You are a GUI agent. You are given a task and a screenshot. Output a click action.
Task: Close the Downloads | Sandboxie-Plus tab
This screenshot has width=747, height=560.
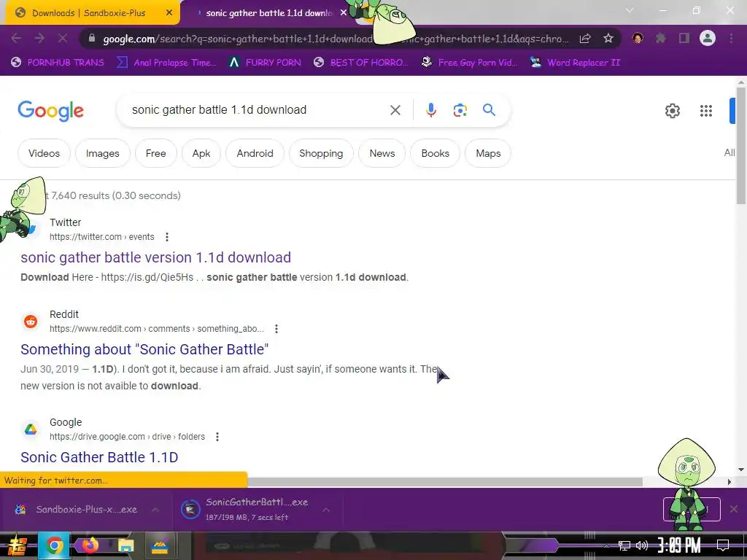pyautogui.click(x=169, y=13)
